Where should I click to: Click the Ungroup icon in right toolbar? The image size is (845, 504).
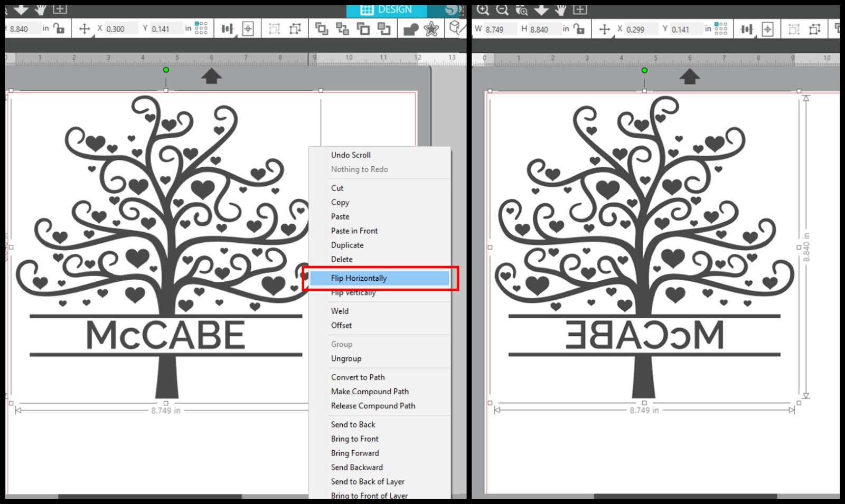click(x=814, y=28)
